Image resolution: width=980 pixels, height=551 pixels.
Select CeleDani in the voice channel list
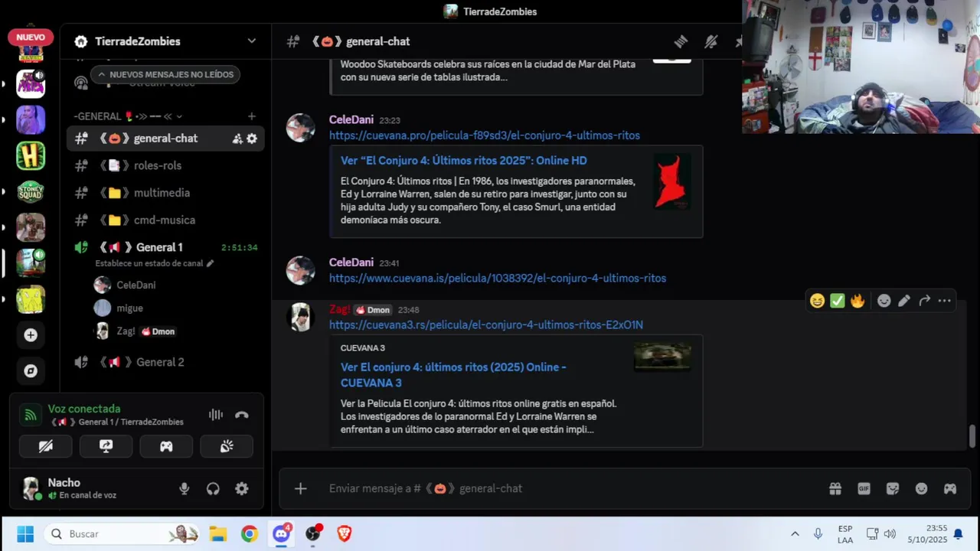click(136, 285)
